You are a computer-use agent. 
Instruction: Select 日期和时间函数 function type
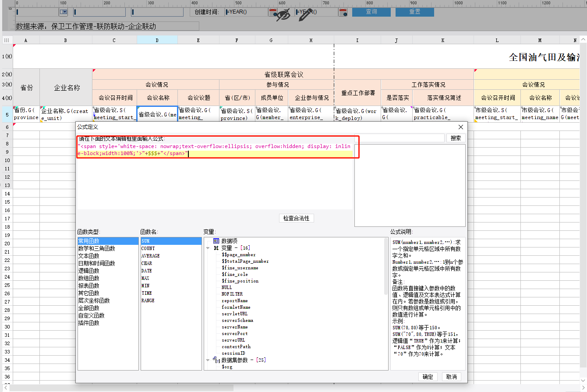click(x=108, y=263)
